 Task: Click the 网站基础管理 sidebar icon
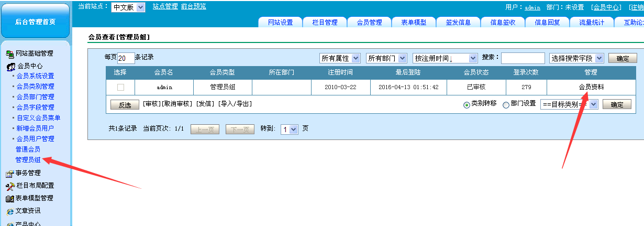coord(9,53)
